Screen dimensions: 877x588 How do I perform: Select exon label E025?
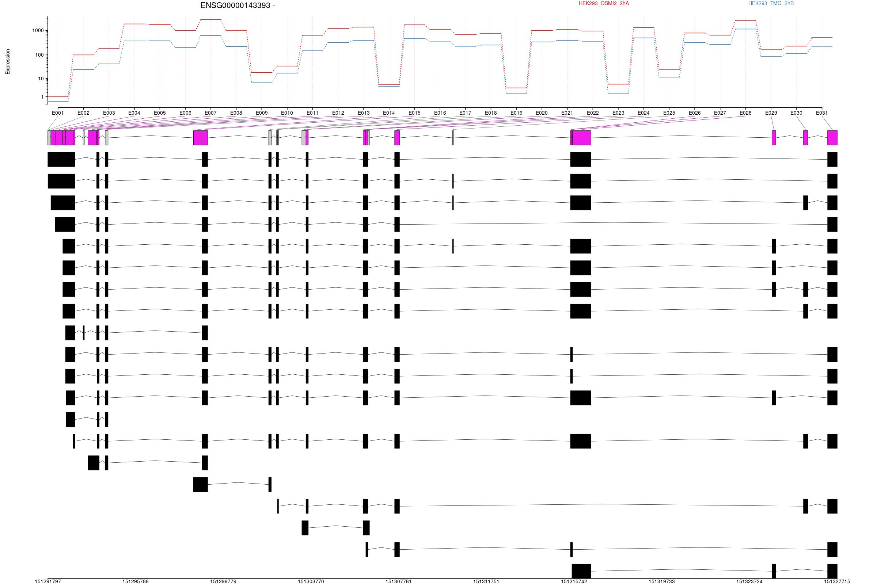pyautogui.click(x=669, y=113)
